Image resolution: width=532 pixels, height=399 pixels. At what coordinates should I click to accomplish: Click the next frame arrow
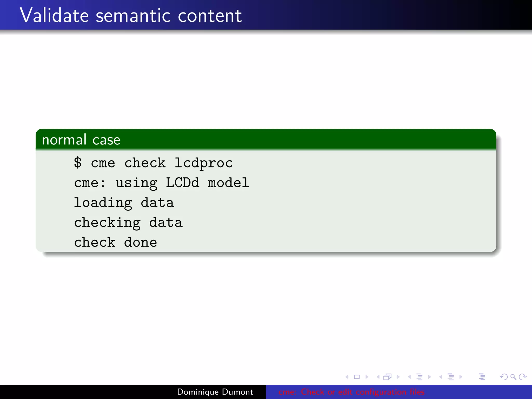click(398, 377)
